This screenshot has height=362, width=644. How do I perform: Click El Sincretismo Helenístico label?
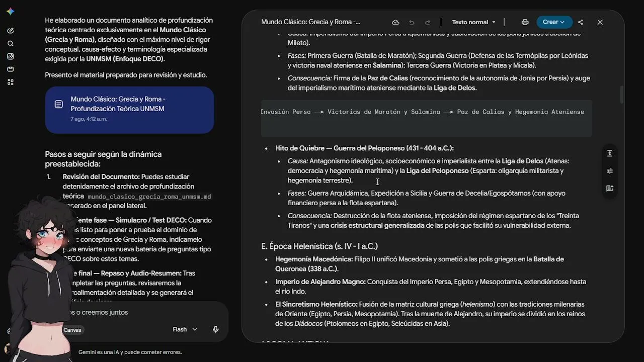[316, 305]
